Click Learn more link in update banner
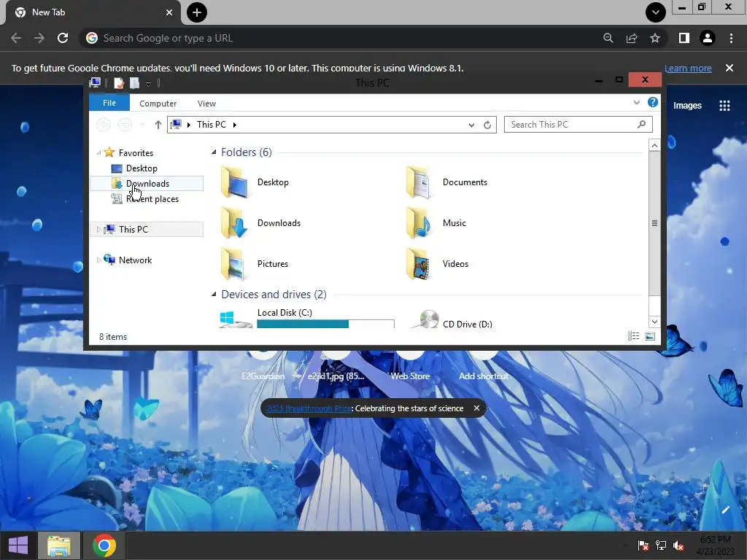747x560 pixels. (688, 68)
